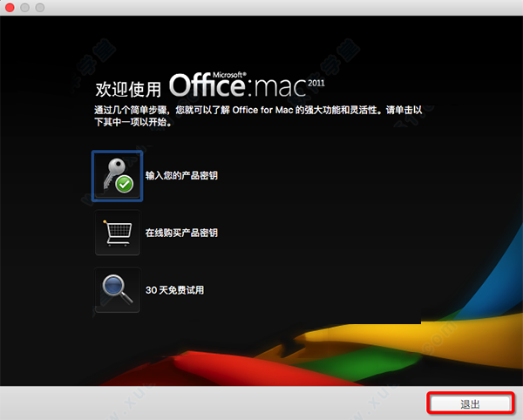Click the 退出 button to quit
Viewport: 523px width, 420px height.
pos(471,404)
